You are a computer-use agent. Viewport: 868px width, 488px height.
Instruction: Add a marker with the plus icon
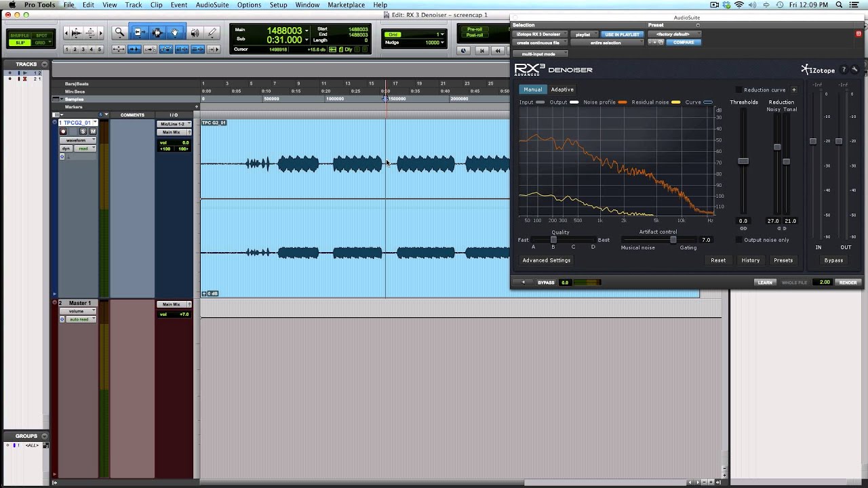click(197, 106)
